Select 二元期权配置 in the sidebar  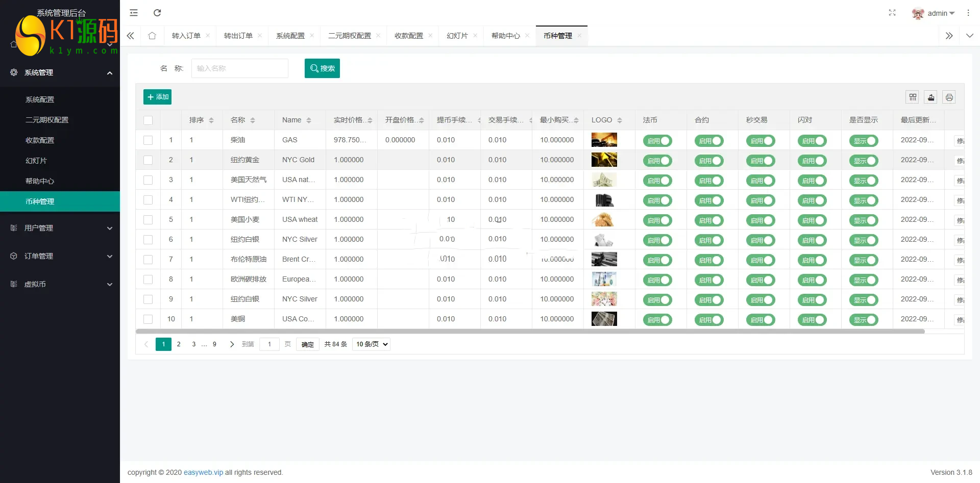pyautogui.click(x=47, y=120)
